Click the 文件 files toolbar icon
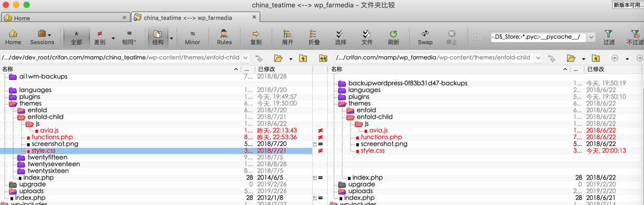This screenshot has height=205, width=644. (x=367, y=37)
